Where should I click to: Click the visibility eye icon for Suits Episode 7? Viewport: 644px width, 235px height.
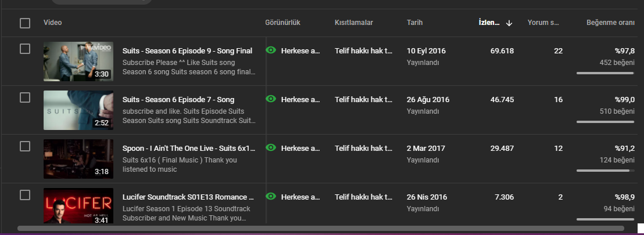point(271,99)
